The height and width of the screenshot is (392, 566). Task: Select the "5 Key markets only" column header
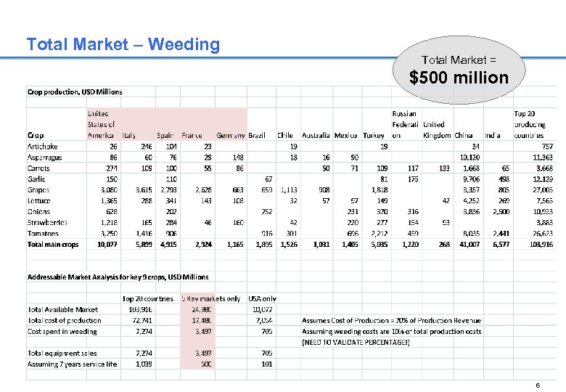coord(210,298)
